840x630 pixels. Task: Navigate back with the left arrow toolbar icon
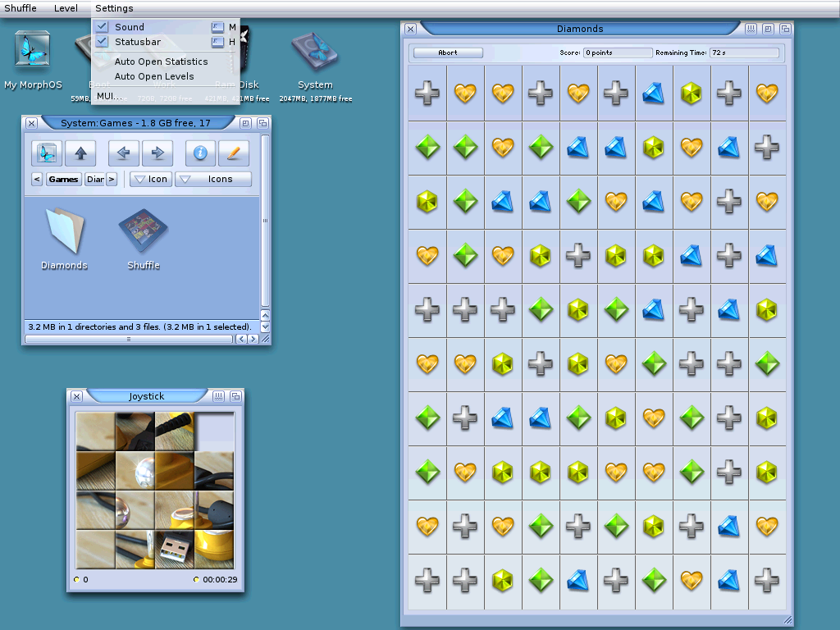click(124, 153)
